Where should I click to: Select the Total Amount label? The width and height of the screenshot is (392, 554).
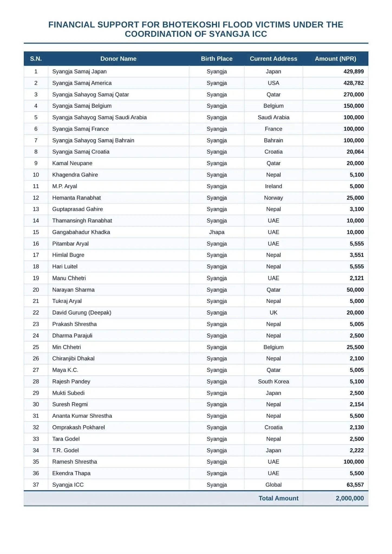(278, 498)
